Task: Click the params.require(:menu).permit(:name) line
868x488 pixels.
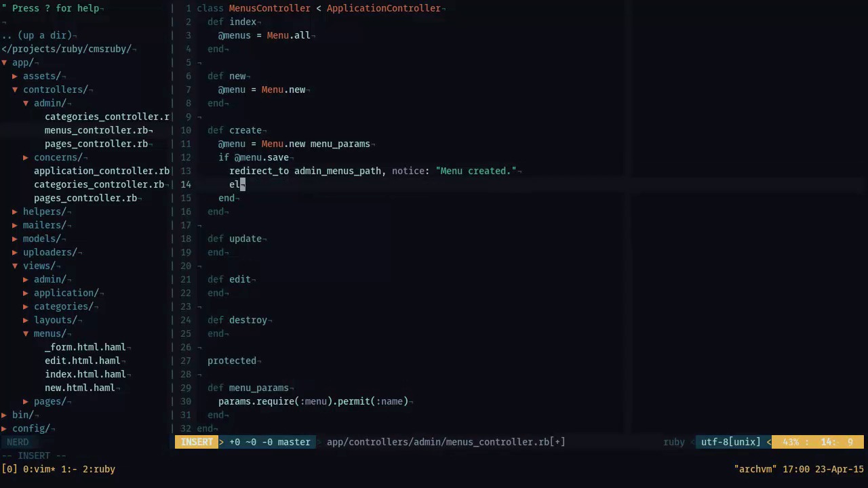Action: point(313,401)
